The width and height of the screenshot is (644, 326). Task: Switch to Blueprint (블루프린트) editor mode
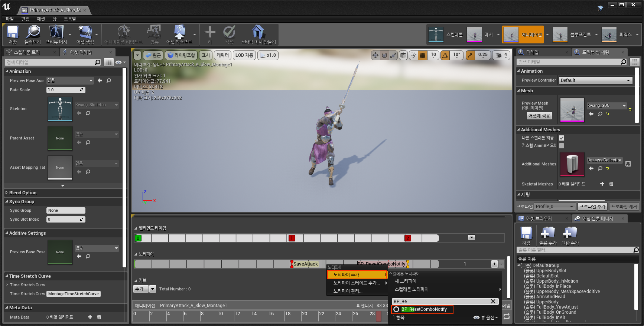click(572, 34)
